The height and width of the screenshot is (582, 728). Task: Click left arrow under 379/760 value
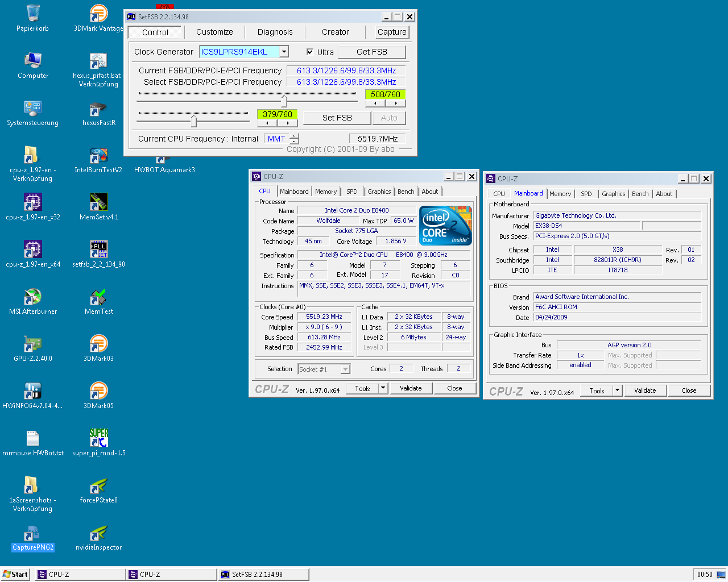coord(267,123)
